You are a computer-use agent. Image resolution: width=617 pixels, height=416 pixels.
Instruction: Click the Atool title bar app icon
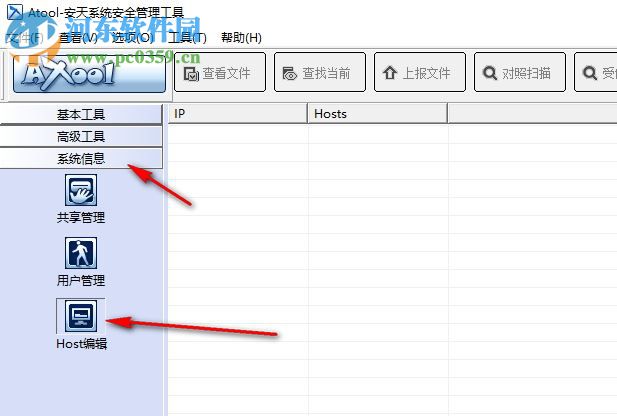[x=15, y=12]
